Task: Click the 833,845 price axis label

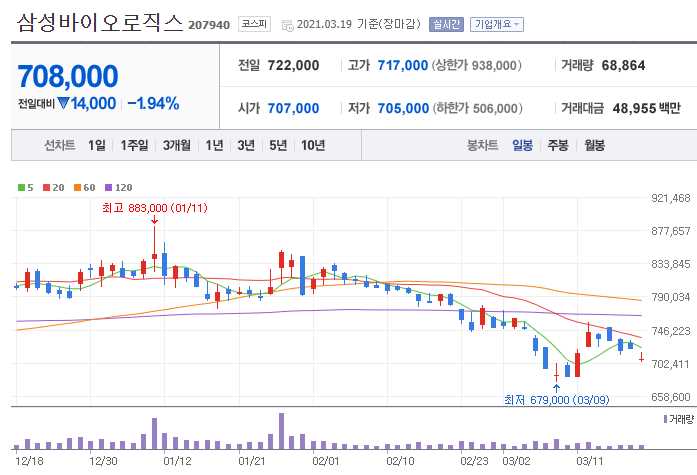Action: point(671,264)
